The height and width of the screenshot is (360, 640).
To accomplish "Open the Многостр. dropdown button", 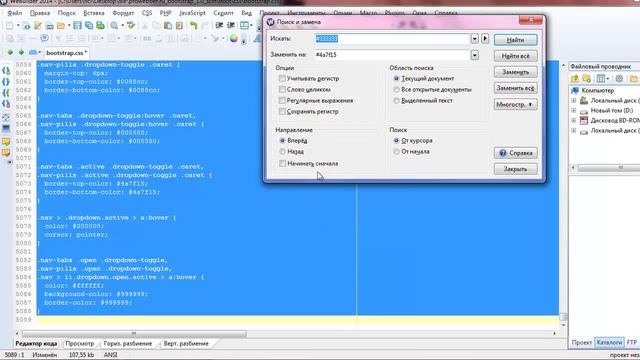I will 516,104.
